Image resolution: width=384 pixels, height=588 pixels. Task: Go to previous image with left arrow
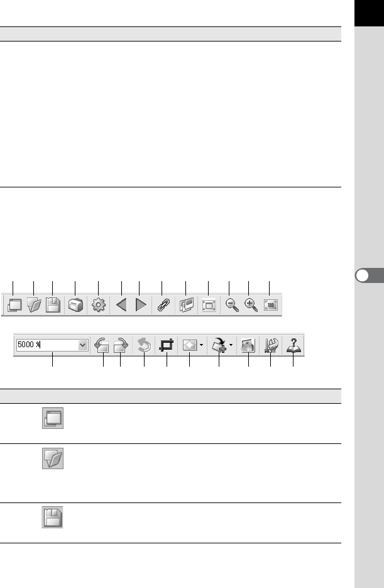(121, 305)
